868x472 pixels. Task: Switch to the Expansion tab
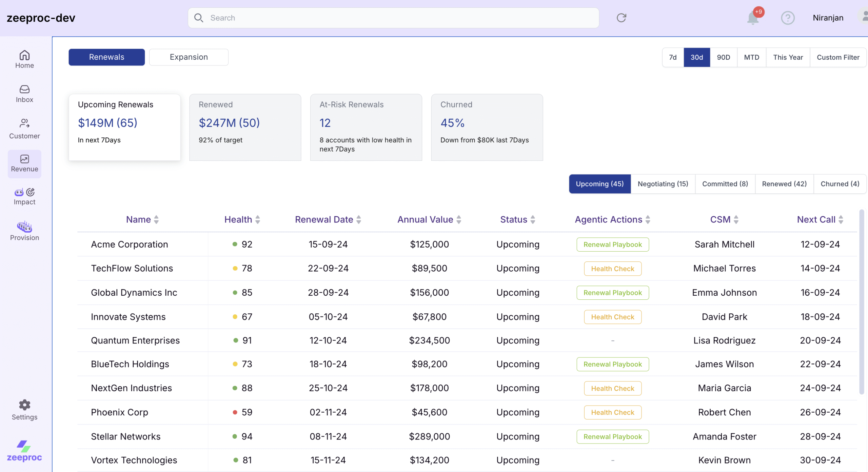[x=189, y=57]
